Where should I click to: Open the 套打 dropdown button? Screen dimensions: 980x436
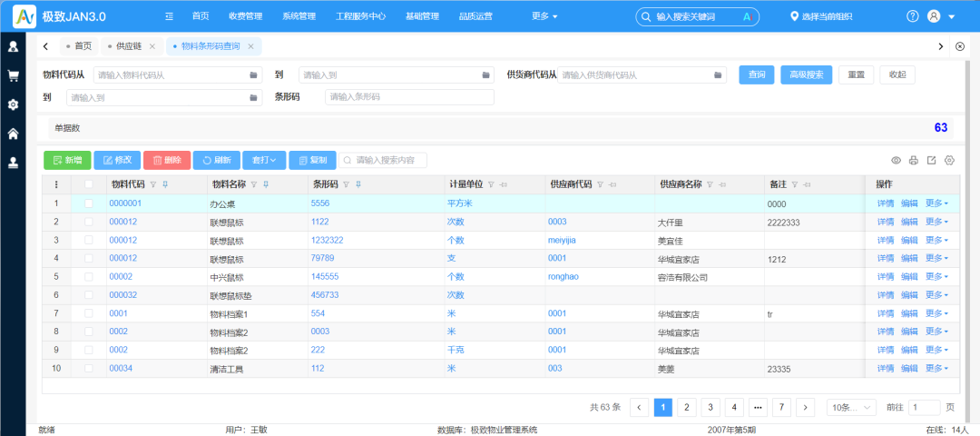(266, 160)
